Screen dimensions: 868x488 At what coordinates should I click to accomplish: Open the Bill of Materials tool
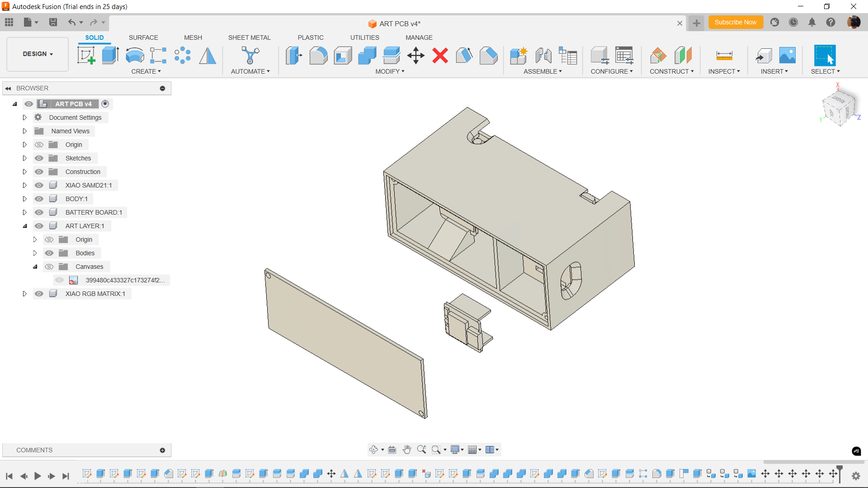pos(568,56)
